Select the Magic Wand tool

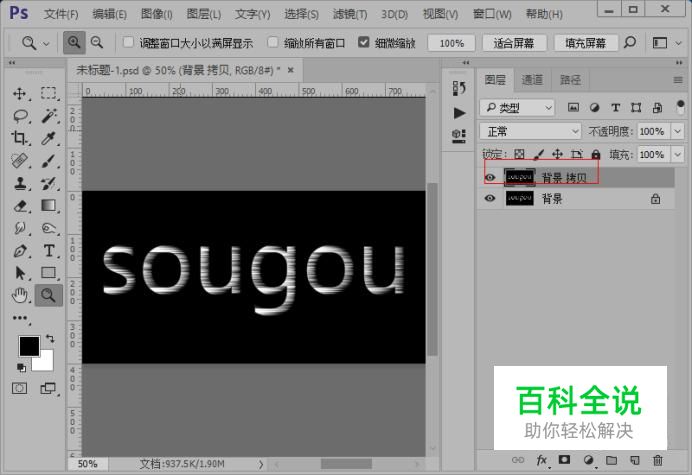tap(49, 116)
